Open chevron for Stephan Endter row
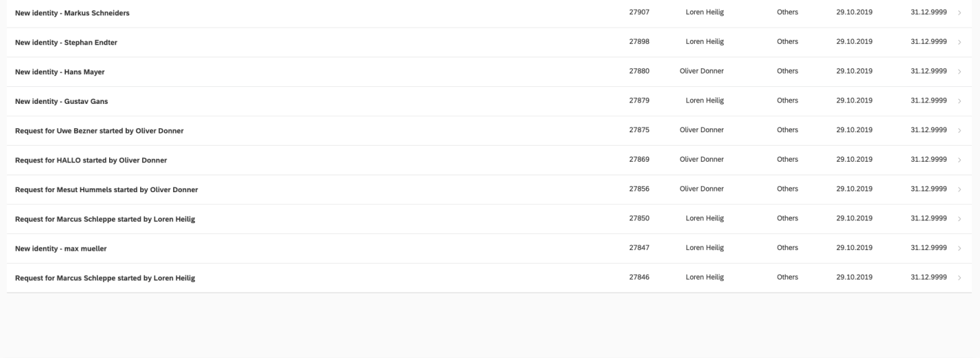This screenshot has width=980, height=358. [959, 42]
